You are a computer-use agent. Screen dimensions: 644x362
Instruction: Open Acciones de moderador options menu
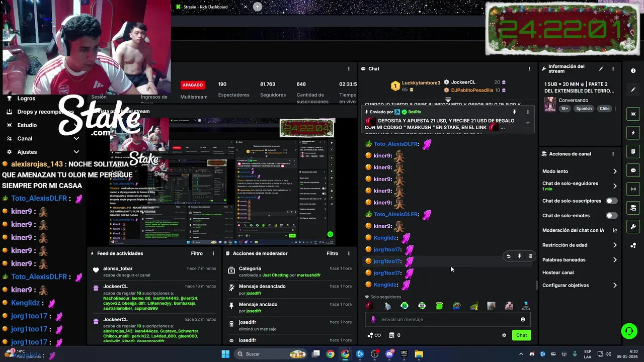click(349, 253)
